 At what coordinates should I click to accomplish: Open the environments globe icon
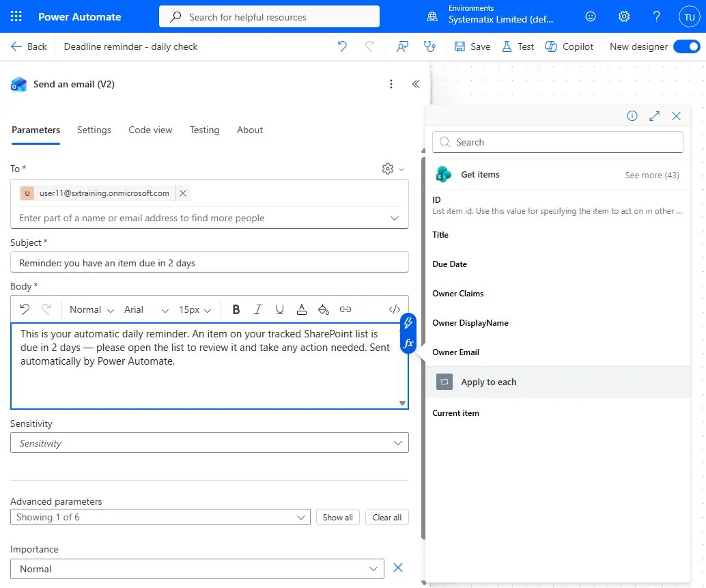coord(432,16)
